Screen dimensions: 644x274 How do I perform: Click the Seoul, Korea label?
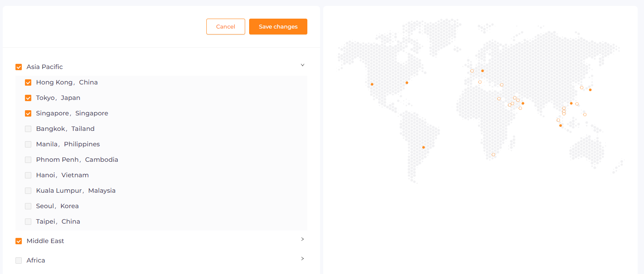coord(57,206)
